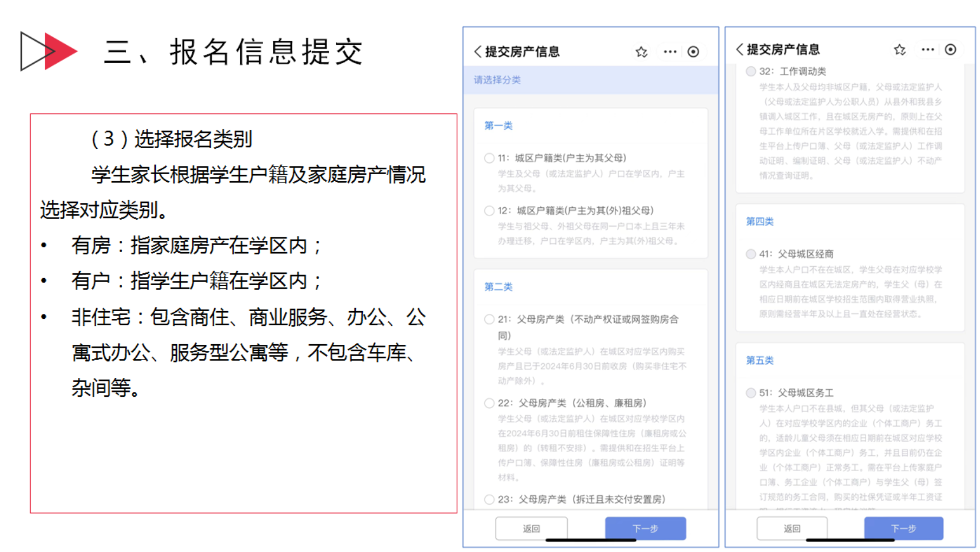Click 返回 button in right phone
This screenshot has width=980, height=552.
pyautogui.click(x=792, y=528)
